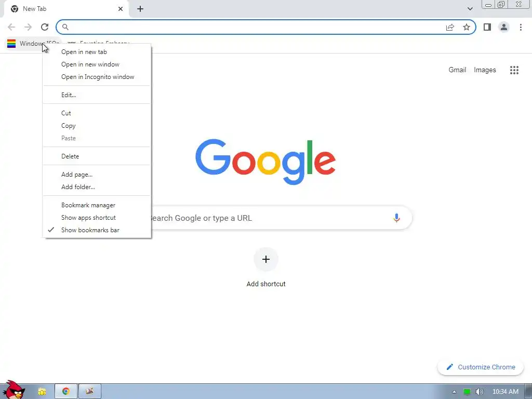Choose Copy in the context menu
This screenshot has width=532, height=399.
tap(97, 126)
